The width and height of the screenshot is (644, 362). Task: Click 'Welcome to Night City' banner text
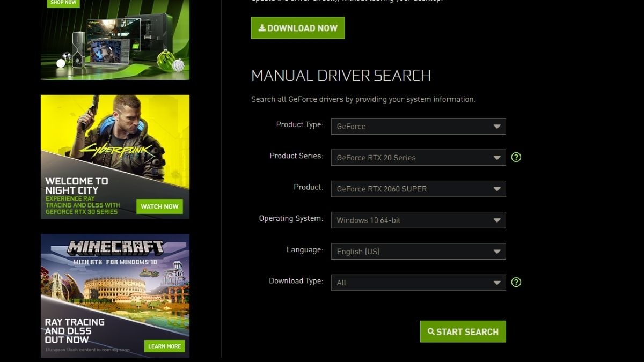coord(76,186)
